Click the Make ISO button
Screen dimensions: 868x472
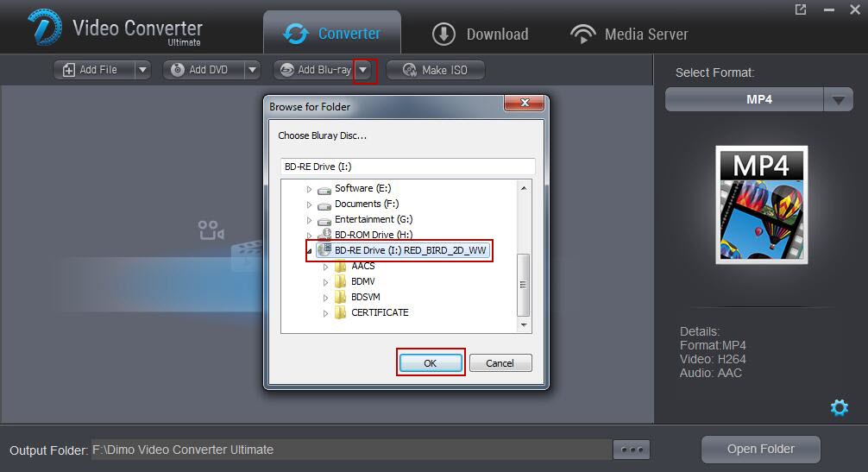tap(436, 70)
